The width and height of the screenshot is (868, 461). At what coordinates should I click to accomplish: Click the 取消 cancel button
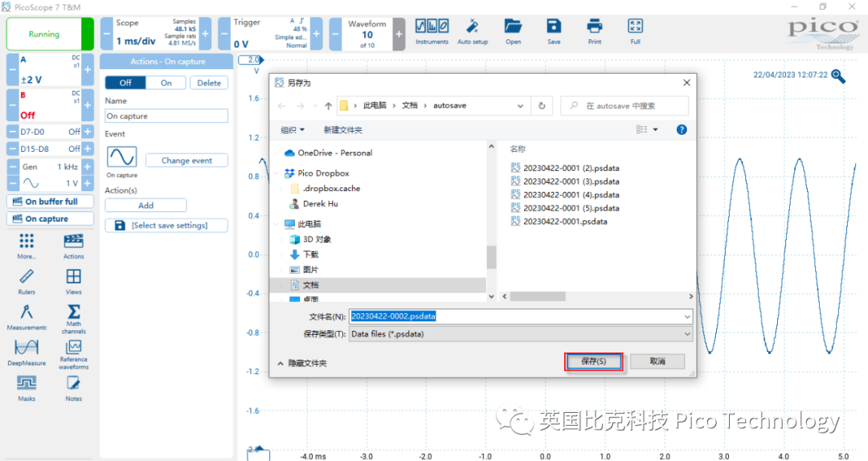[x=657, y=361]
